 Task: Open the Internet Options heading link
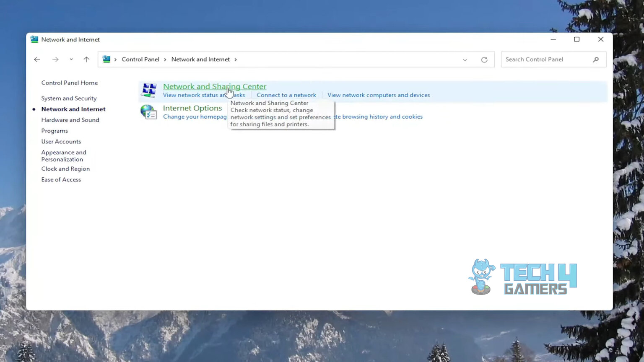192,108
